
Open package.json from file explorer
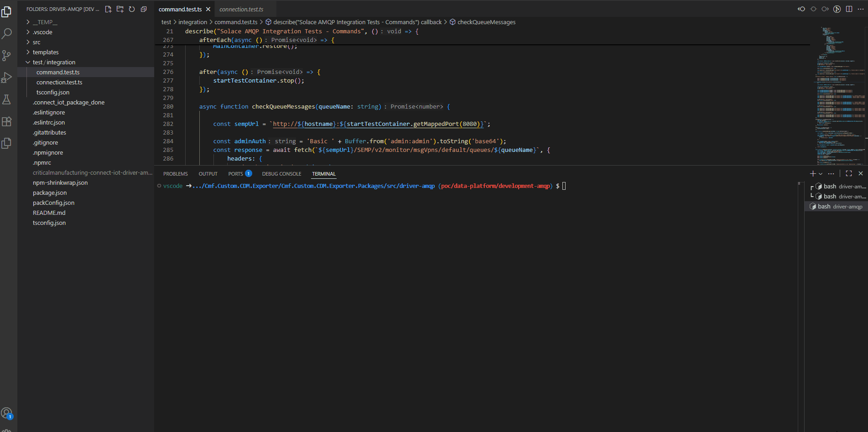50,193
